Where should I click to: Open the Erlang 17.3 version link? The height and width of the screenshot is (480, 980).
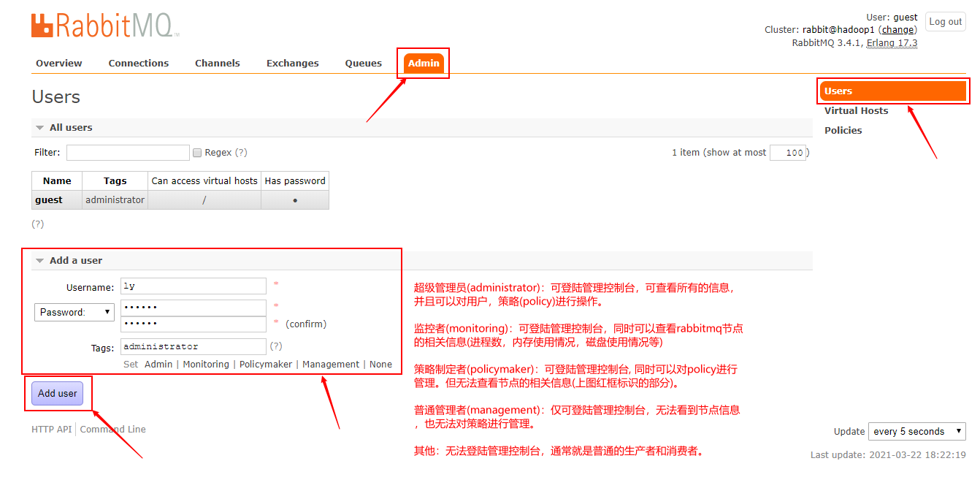[892, 43]
